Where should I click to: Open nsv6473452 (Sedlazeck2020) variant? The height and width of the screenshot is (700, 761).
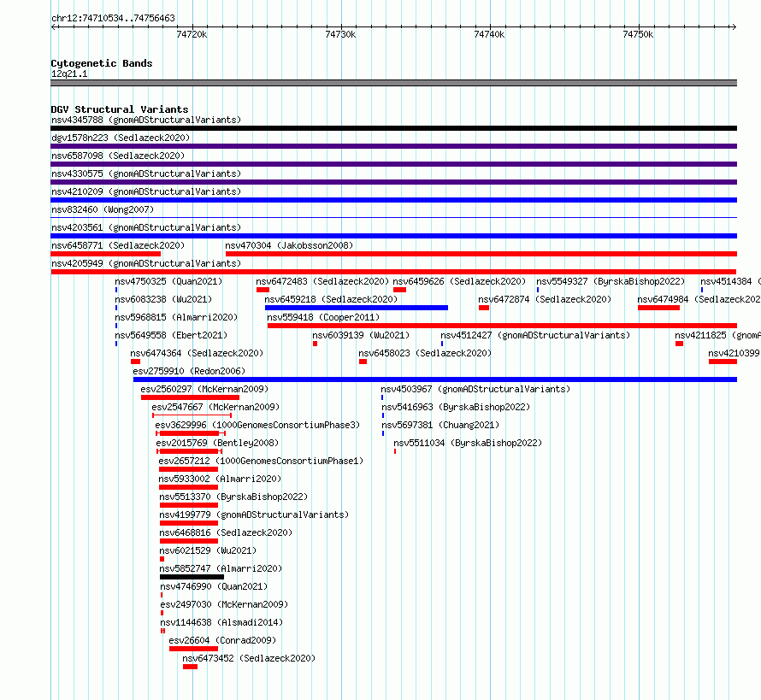249,658
